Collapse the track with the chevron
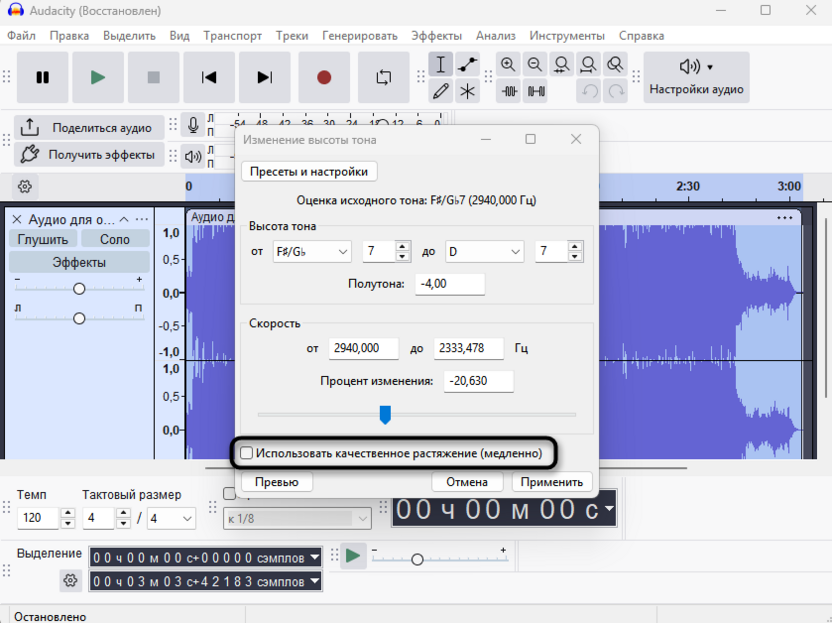The height and width of the screenshot is (623, 832). click(x=124, y=219)
